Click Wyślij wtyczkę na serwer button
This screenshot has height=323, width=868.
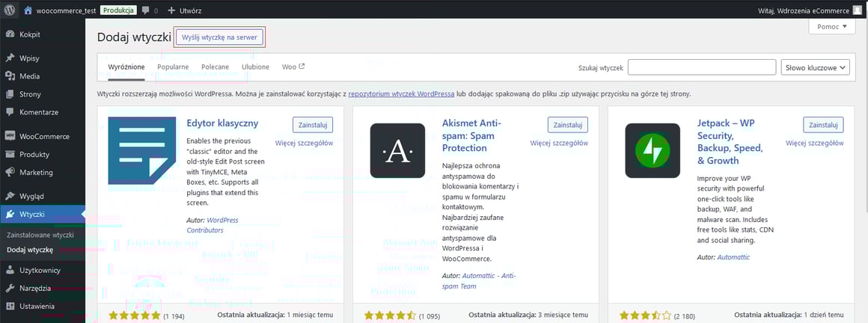tap(219, 37)
